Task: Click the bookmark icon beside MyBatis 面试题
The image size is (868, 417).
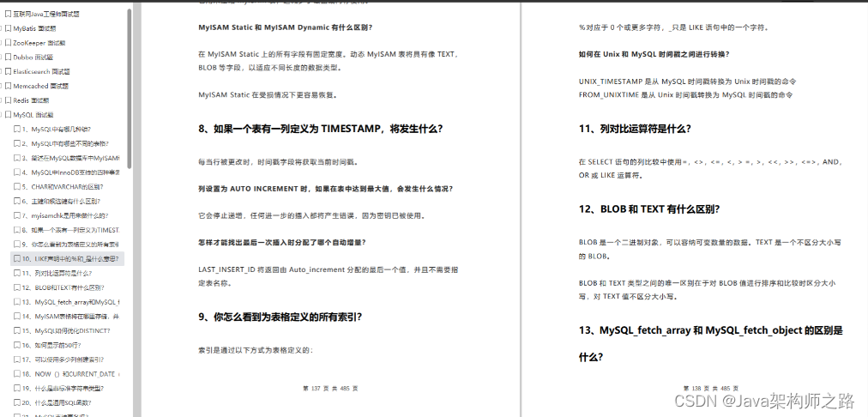Action: tap(8, 28)
